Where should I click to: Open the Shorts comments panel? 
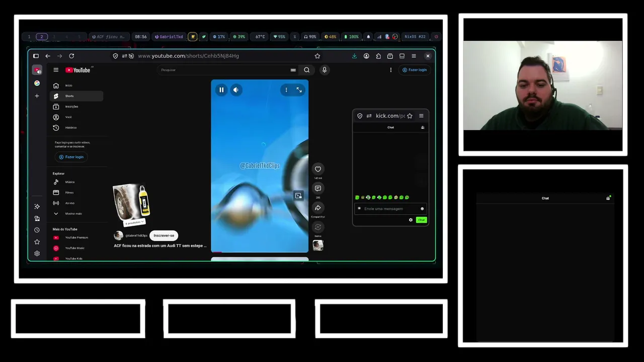tap(318, 188)
